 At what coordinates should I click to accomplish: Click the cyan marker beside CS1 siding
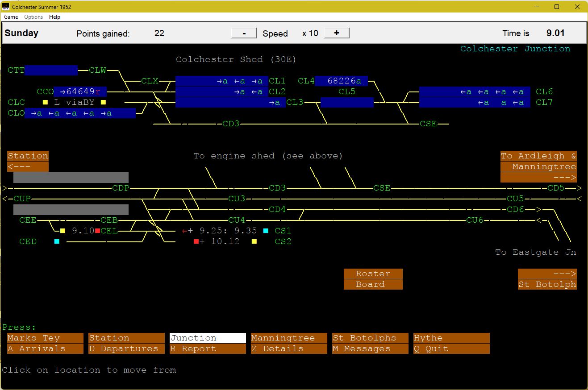coord(266,231)
